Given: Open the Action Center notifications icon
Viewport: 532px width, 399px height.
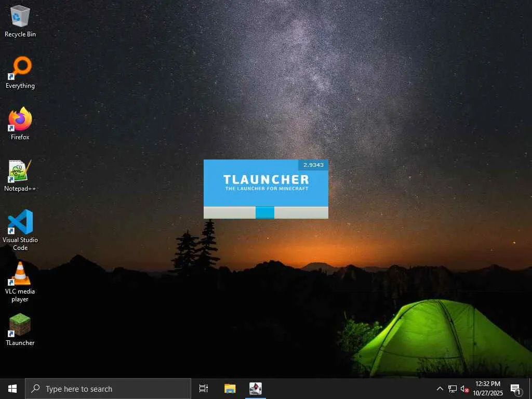Looking at the screenshot, I should pyautogui.click(x=515, y=389).
